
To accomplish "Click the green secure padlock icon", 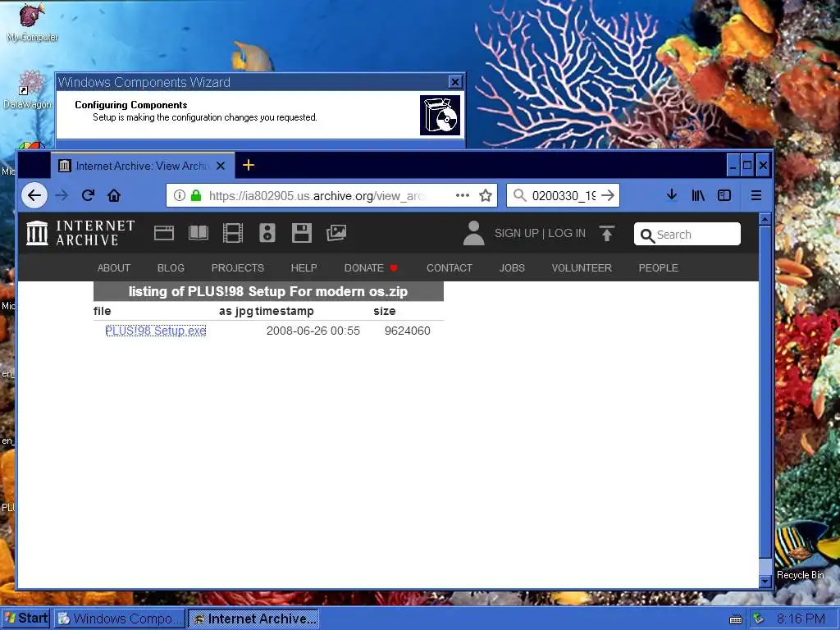I will (196, 195).
